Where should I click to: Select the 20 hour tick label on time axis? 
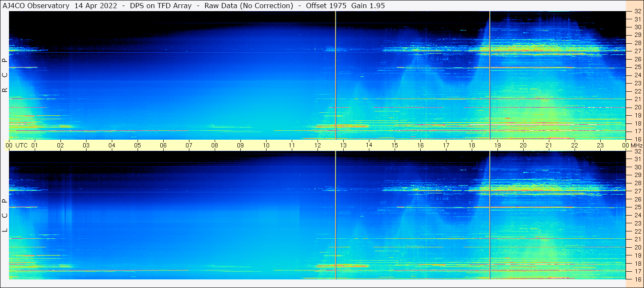[x=523, y=145]
